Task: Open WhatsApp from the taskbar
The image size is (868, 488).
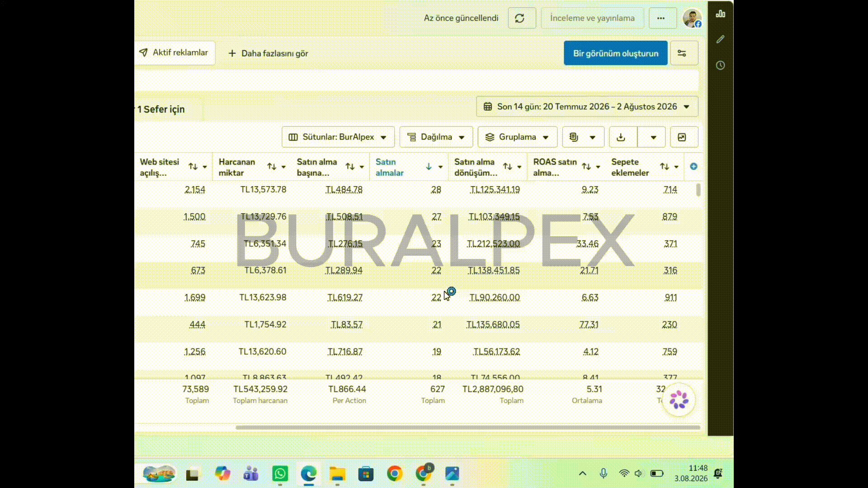Action: tap(280, 474)
